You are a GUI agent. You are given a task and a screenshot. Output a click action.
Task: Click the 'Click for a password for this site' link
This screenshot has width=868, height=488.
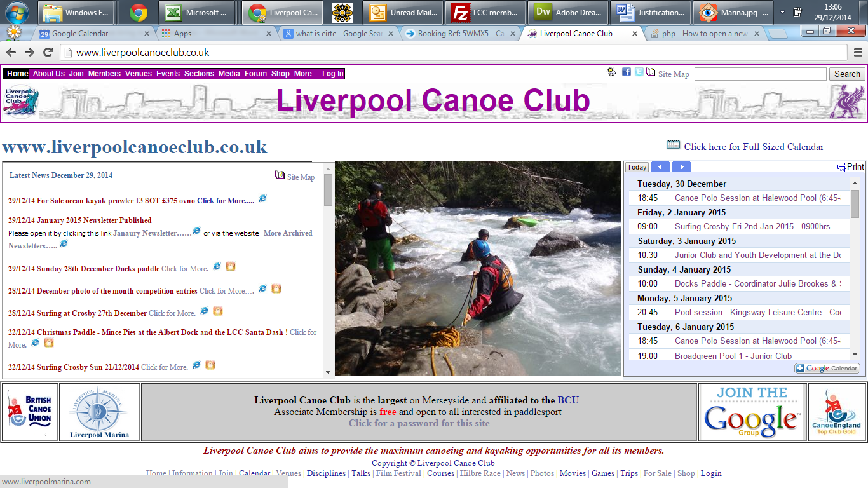419,423
